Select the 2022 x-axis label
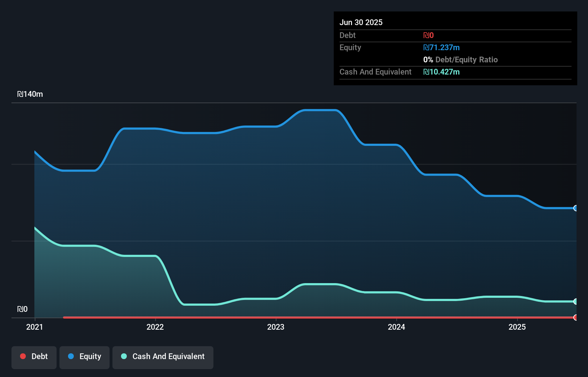The width and height of the screenshot is (588, 377). (155, 327)
